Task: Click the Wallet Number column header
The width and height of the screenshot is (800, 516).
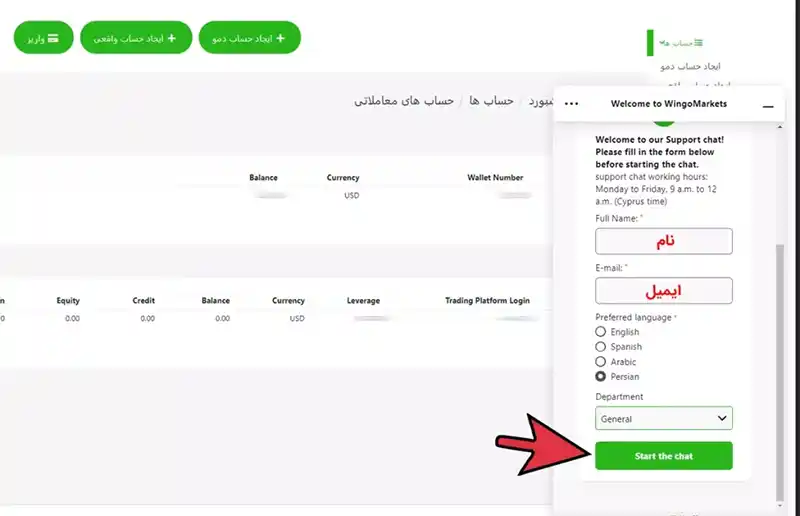Action: click(x=495, y=178)
